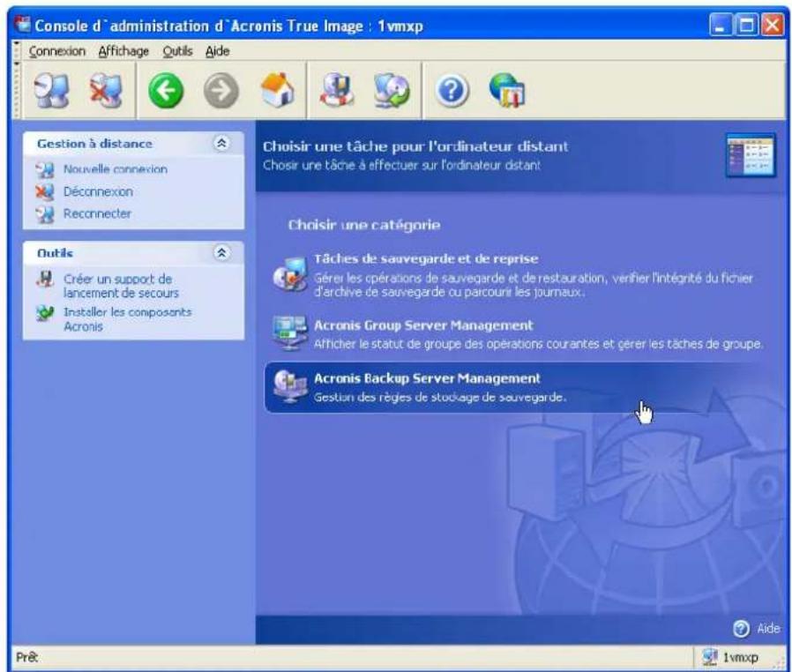The height and width of the screenshot is (672, 792).
Task: Collapse the Gestion à distance panel
Action: pos(221,144)
